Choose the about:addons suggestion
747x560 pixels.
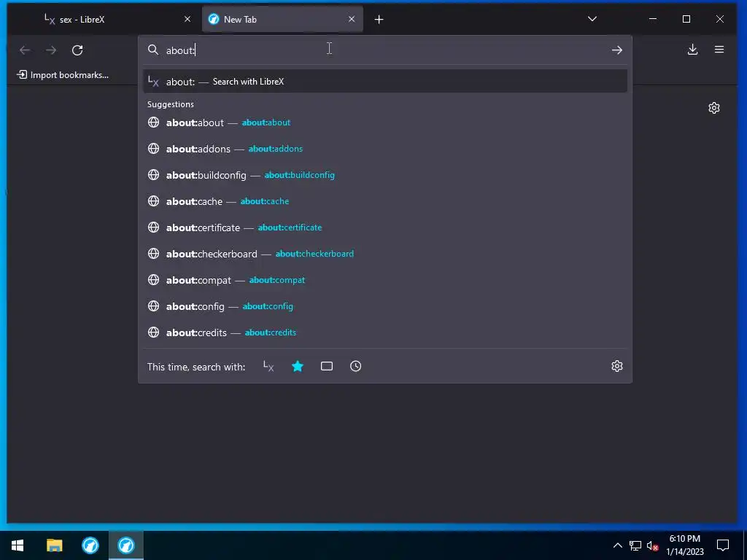(385, 149)
